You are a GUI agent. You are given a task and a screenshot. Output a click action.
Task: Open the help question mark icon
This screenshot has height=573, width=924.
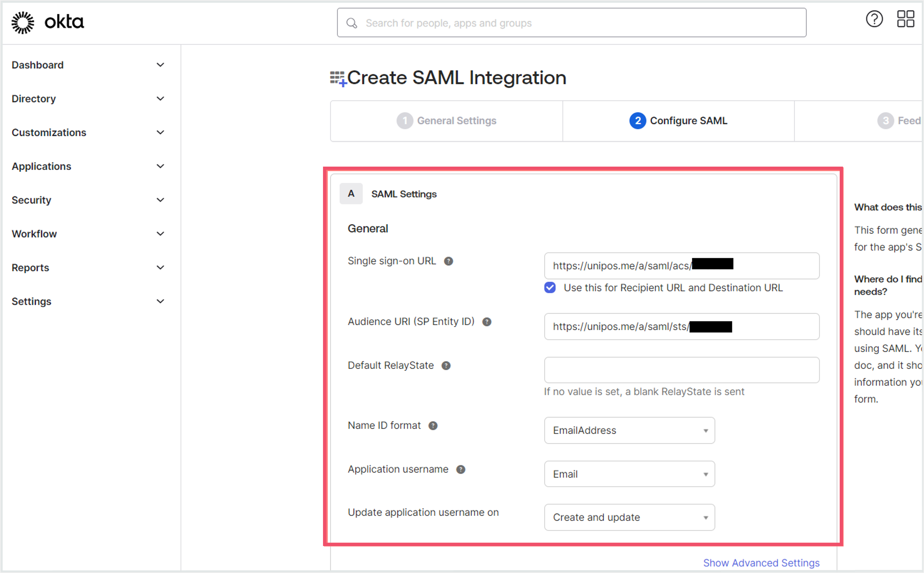(x=874, y=19)
